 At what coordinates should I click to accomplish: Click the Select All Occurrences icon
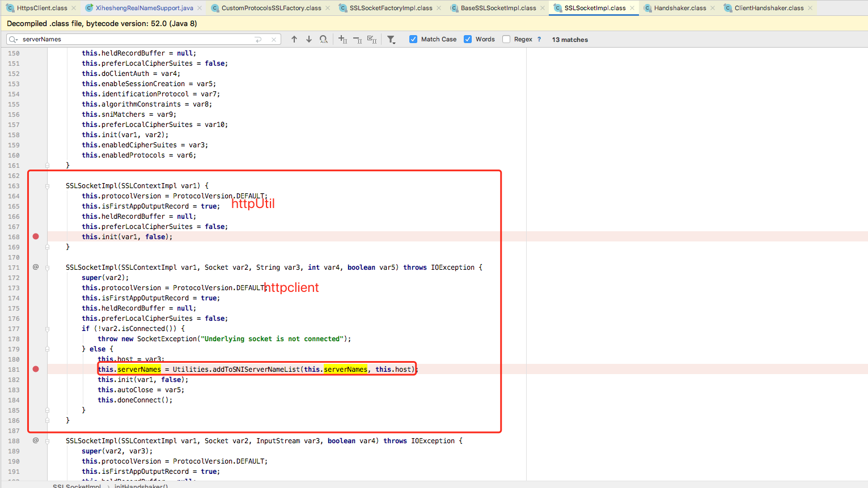pyautogui.click(x=371, y=39)
